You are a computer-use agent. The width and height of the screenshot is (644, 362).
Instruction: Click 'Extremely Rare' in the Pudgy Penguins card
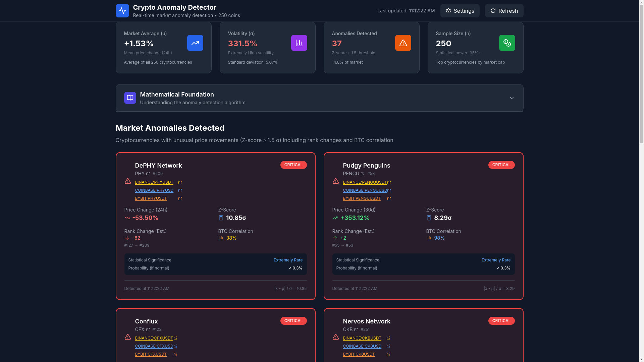click(x=496, y=260)
